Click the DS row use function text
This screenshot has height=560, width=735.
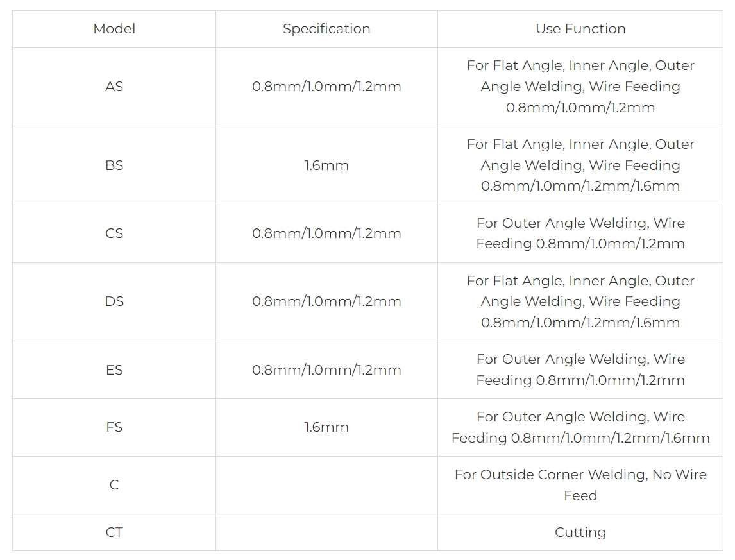pyautogui.click(x=580, y=301)
